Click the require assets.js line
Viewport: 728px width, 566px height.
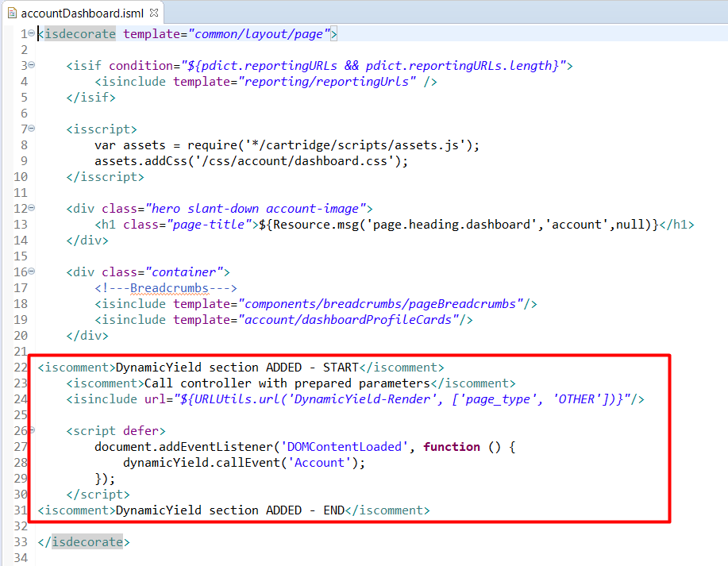tap(287, 145)
